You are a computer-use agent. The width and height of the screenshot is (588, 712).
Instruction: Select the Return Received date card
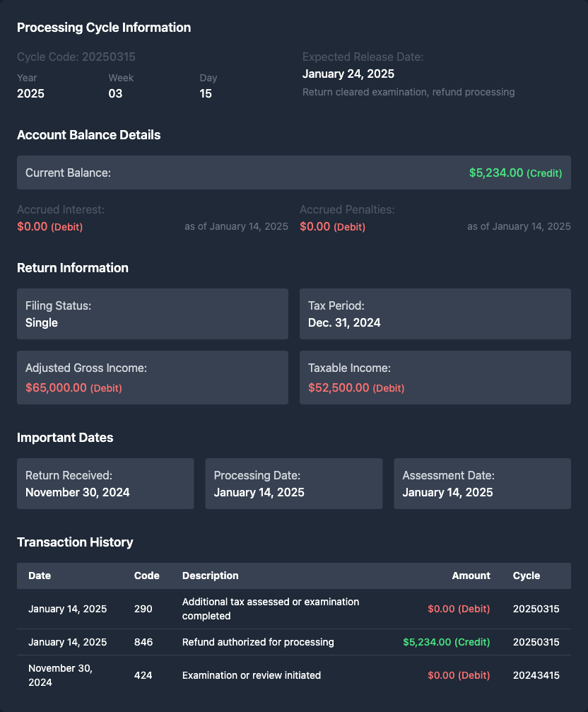click(105, 484)
